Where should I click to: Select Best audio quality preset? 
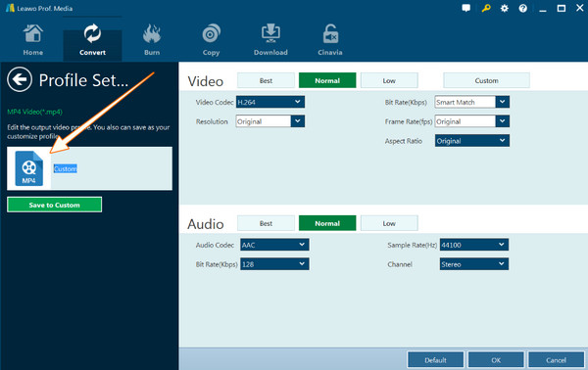266,223
